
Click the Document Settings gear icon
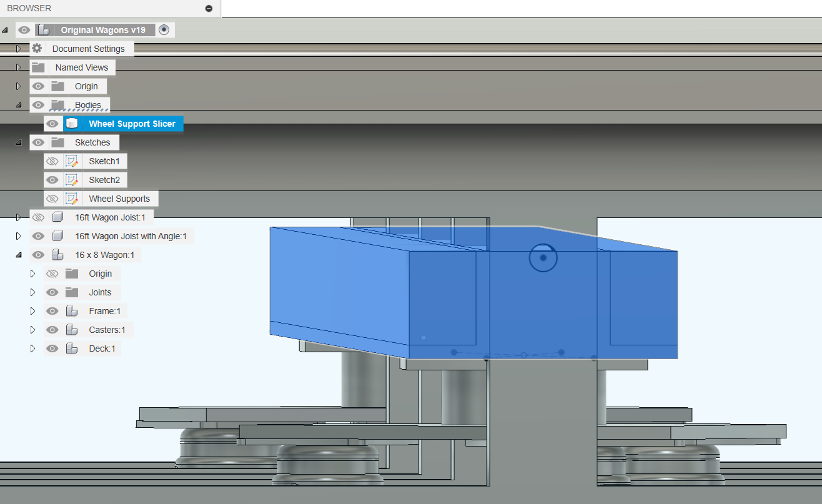pos(37,48)
